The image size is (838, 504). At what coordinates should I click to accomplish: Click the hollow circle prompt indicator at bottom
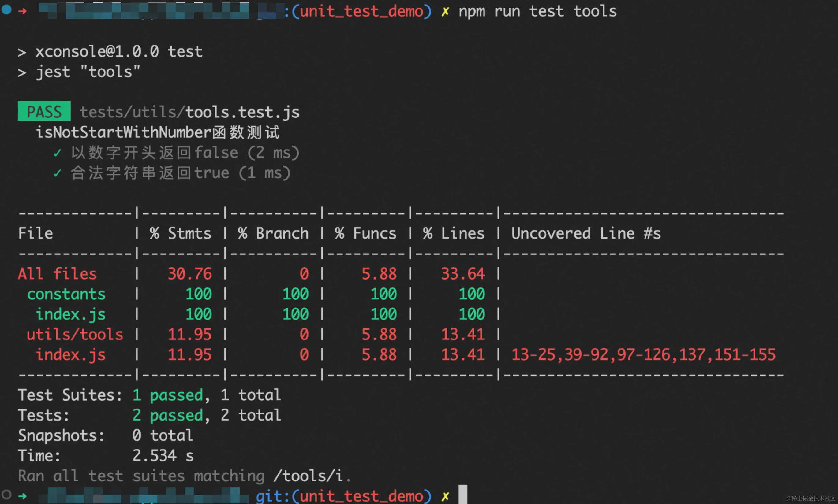(x=6, y=494)
